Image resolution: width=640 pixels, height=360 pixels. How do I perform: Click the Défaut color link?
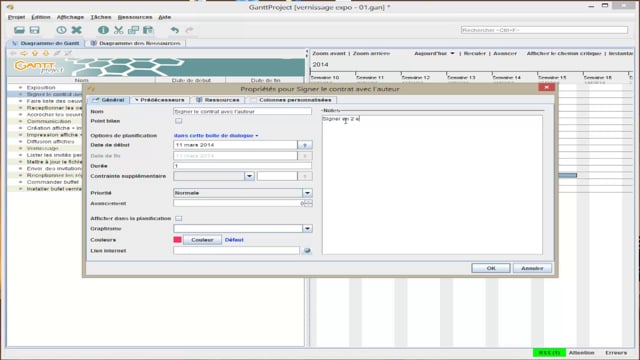(234, 240)
